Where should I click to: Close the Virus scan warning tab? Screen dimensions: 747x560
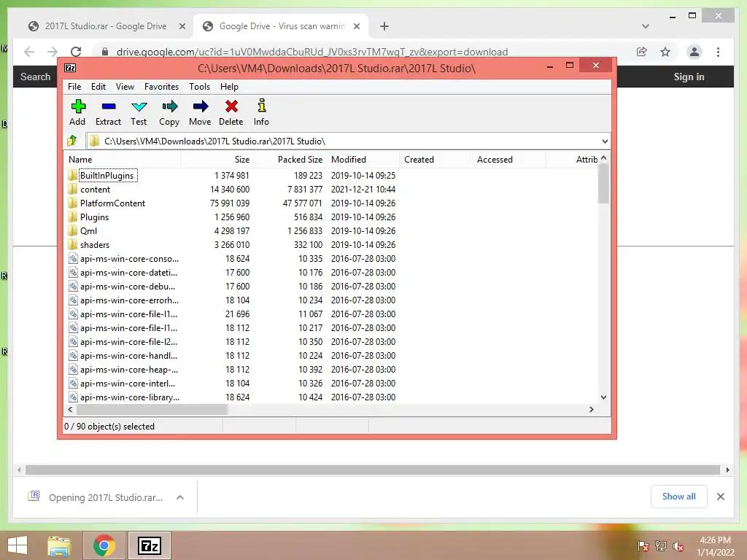click(x=356, y=26)
